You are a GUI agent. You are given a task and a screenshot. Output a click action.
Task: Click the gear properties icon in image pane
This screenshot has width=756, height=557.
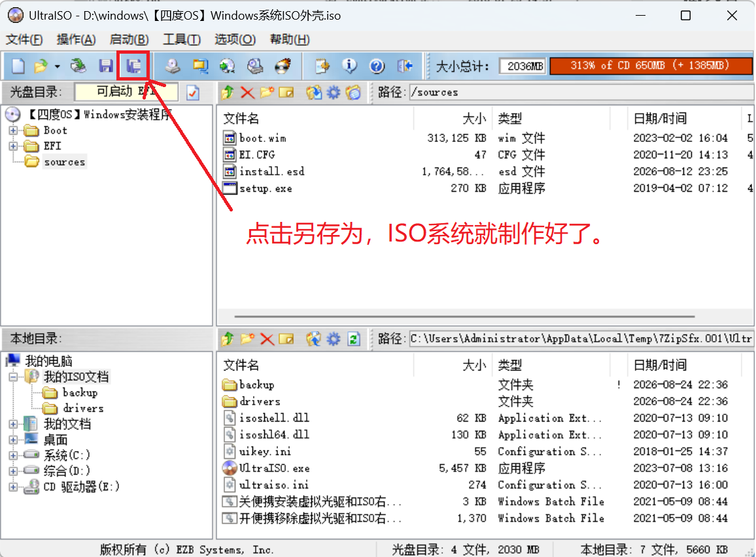(334, 92)
